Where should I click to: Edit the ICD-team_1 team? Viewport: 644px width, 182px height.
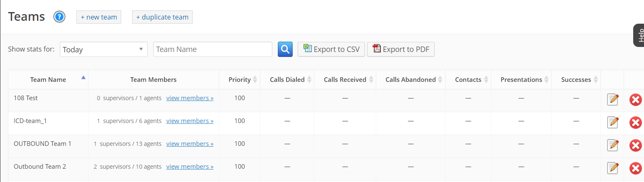(x=613, y=123)
